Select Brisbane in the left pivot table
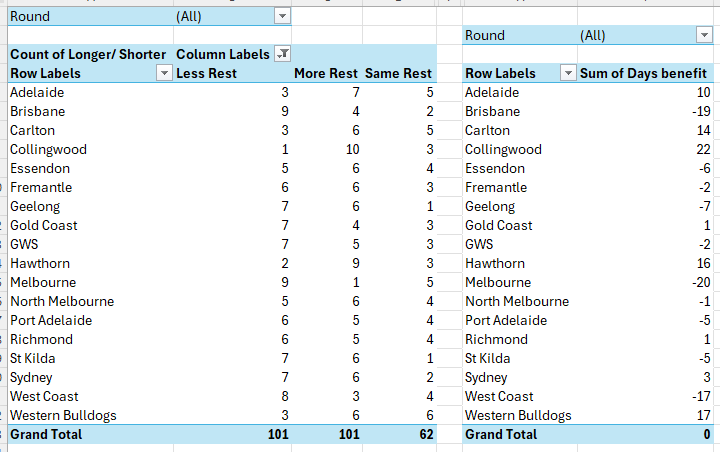The image size is (720, 452). coord(38,111)
